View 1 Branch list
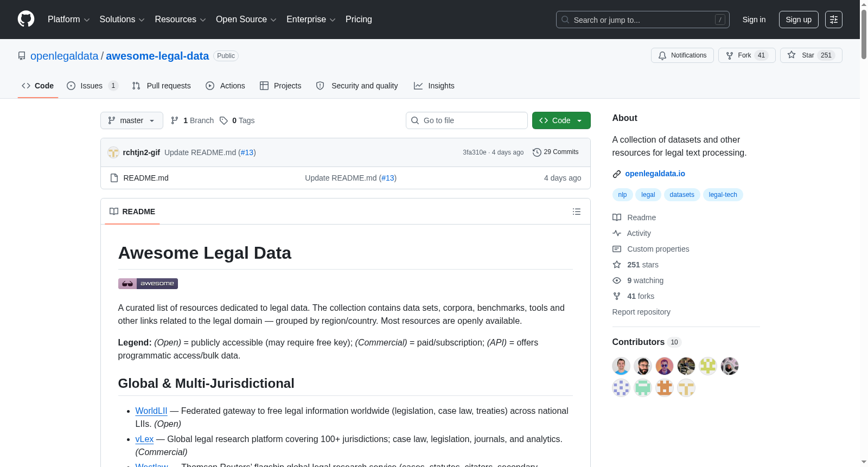 [x=192, y=120]
